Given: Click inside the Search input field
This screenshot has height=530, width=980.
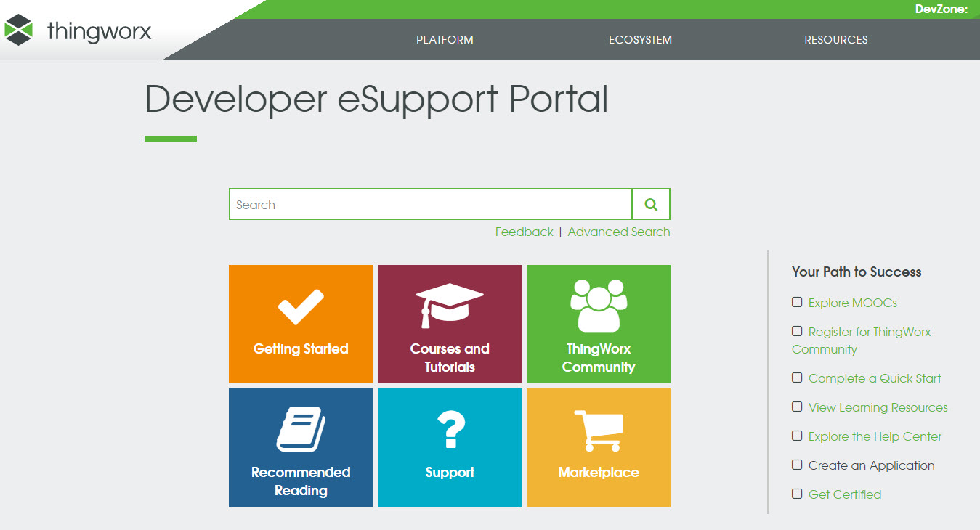Looking at the screenshot, I should coord(431,205).
